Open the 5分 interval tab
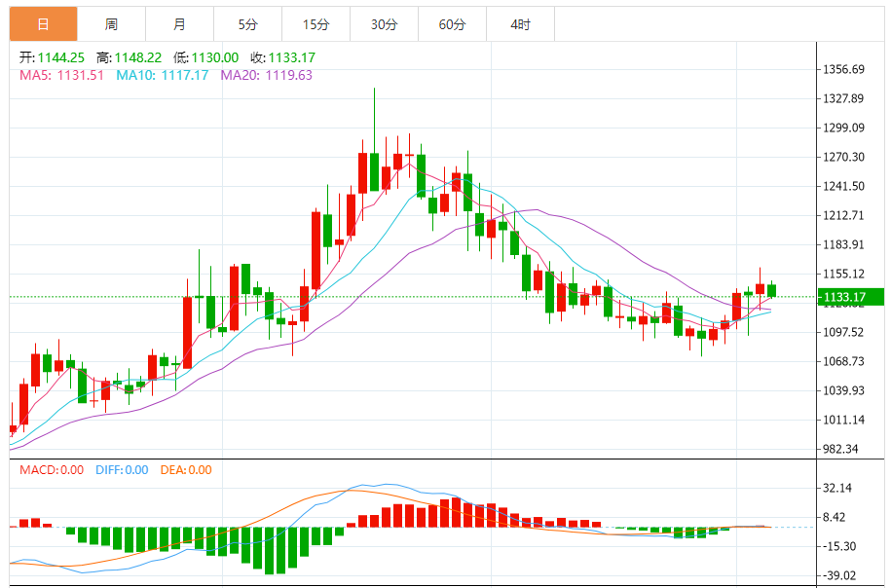The height and width of the screenshot is (588, 891). tap(247, 24)
